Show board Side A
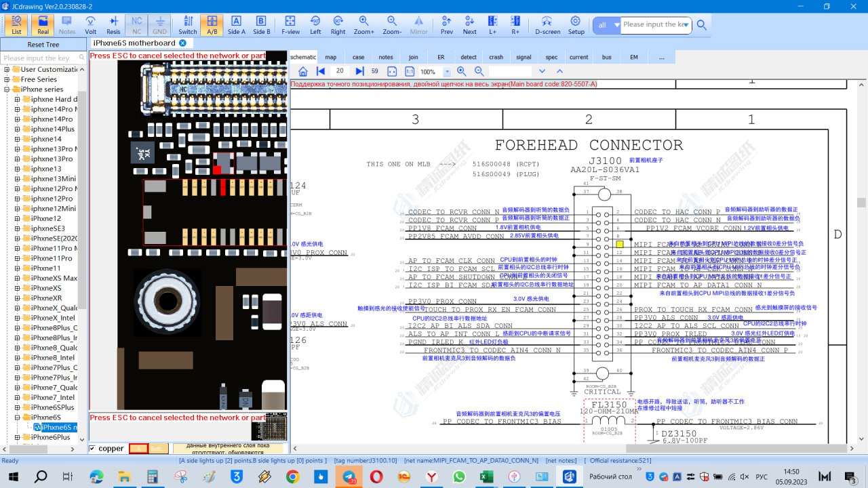The height and width of the screenshot is (488, 868). [237, 25]
